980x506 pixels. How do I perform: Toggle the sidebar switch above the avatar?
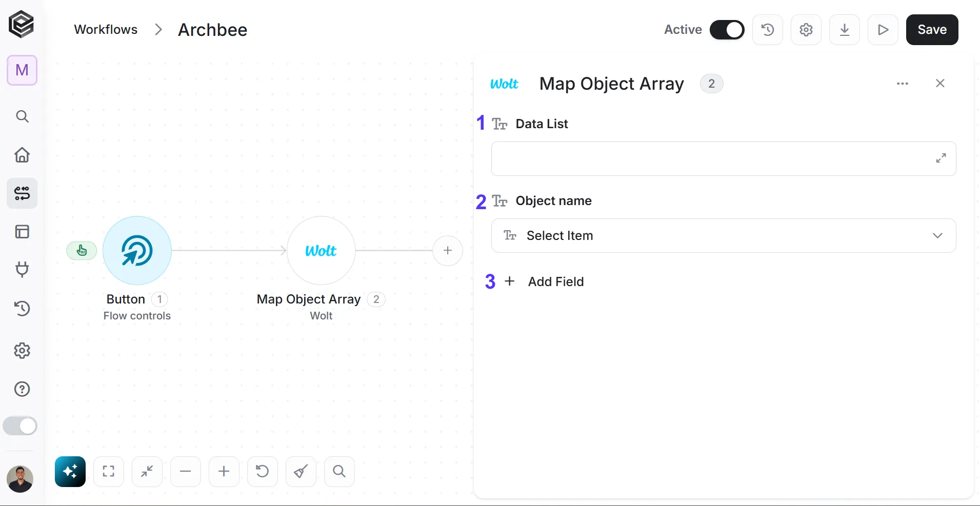(21, 426)
